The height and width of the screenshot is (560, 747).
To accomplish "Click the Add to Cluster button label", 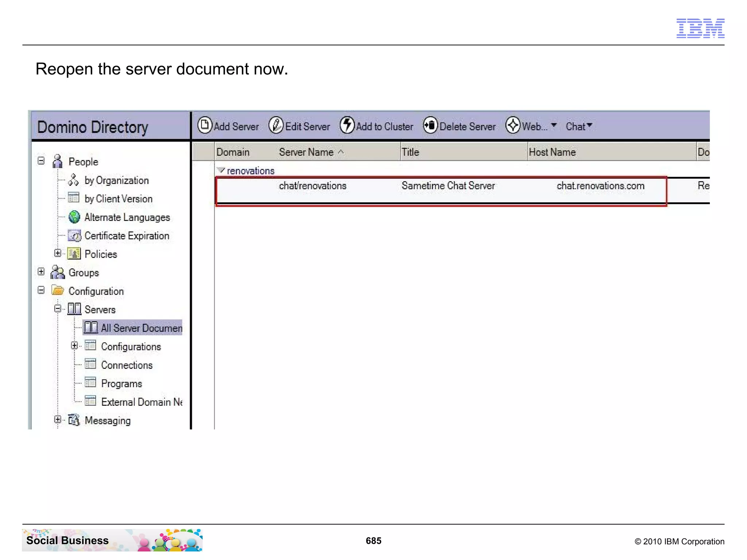I will point(384,127).
